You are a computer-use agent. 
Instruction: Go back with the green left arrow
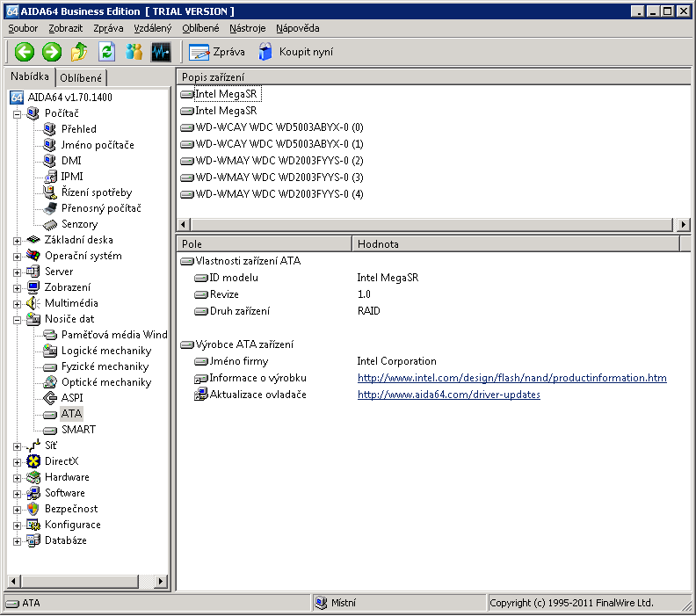tap(25, 52)
